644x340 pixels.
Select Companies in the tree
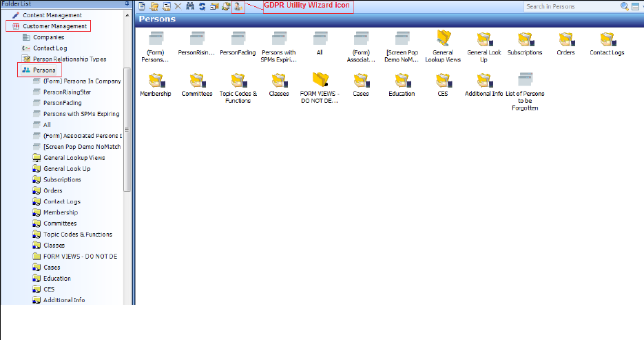pos(48,37)
